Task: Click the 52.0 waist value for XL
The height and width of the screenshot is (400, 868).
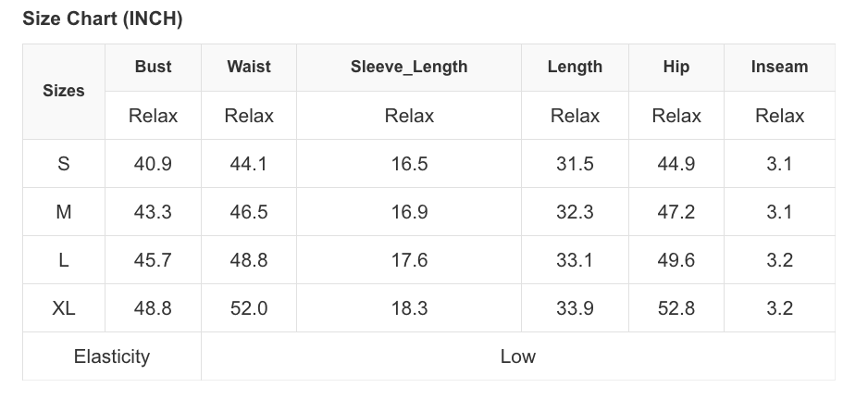Action: point(249,308)
